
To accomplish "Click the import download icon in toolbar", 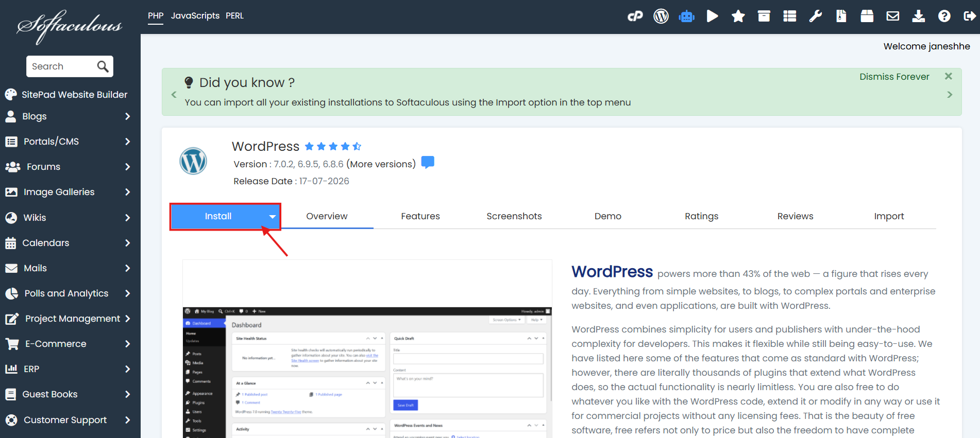I will point(919,16).
